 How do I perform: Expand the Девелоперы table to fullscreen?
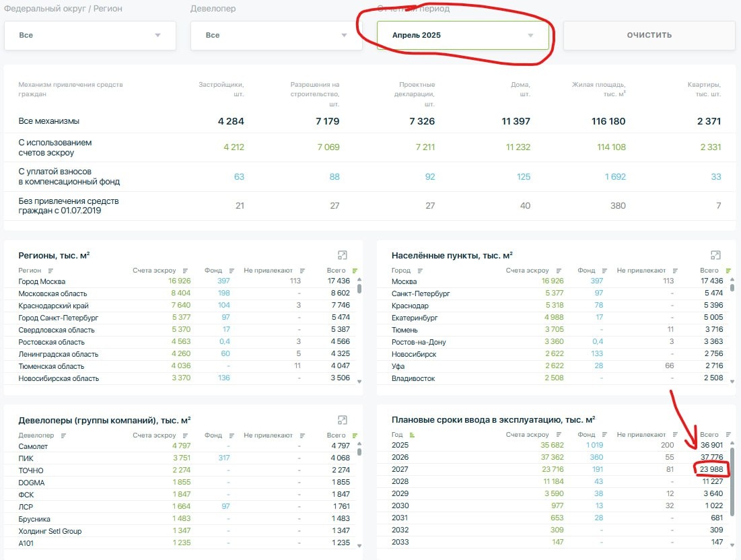(343, 420)
